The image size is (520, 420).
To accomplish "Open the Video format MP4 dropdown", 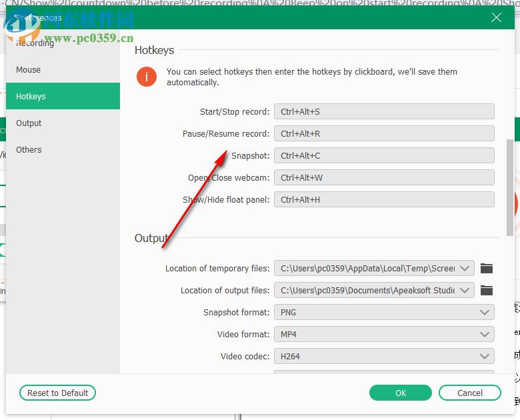I will click(x=384, y=334).
